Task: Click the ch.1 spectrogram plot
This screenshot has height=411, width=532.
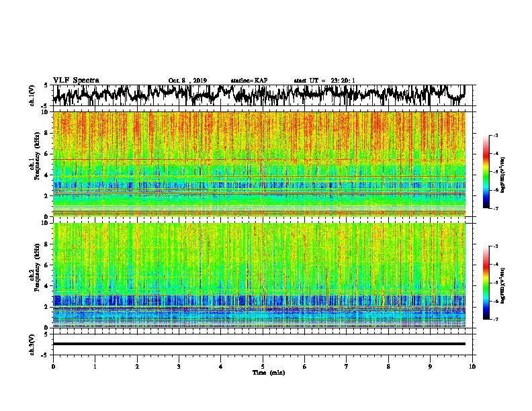Action: pyautogui.click(x=259, y=164)
